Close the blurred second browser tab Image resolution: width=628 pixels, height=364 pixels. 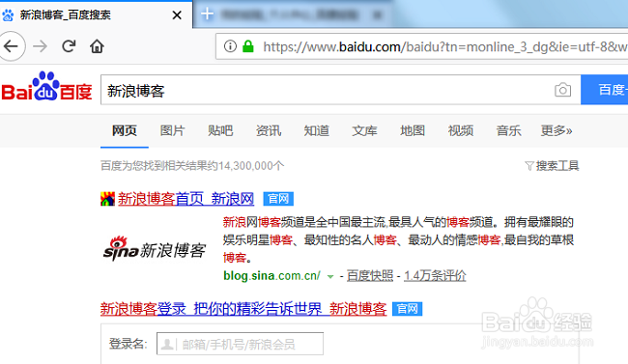377,15
